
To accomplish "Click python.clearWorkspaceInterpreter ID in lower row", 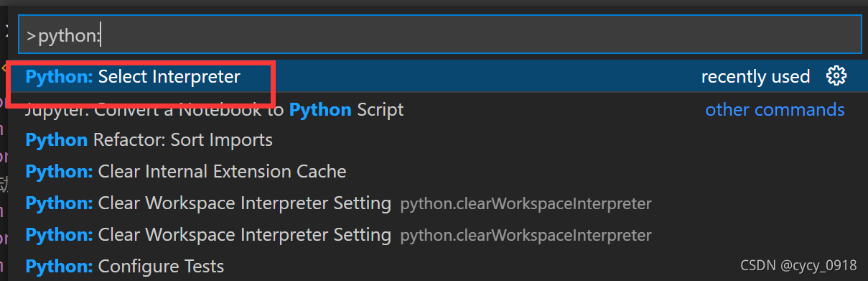I will tap(526, 236).
